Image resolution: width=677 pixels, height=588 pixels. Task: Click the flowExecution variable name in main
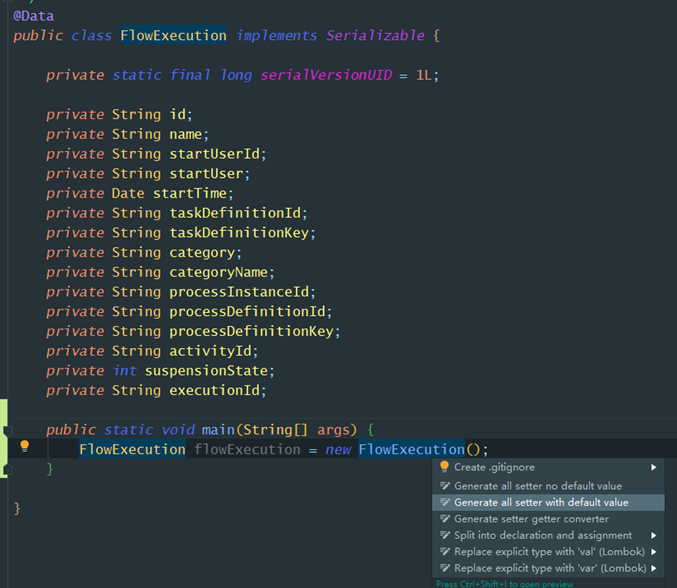[x=247, y=449]
